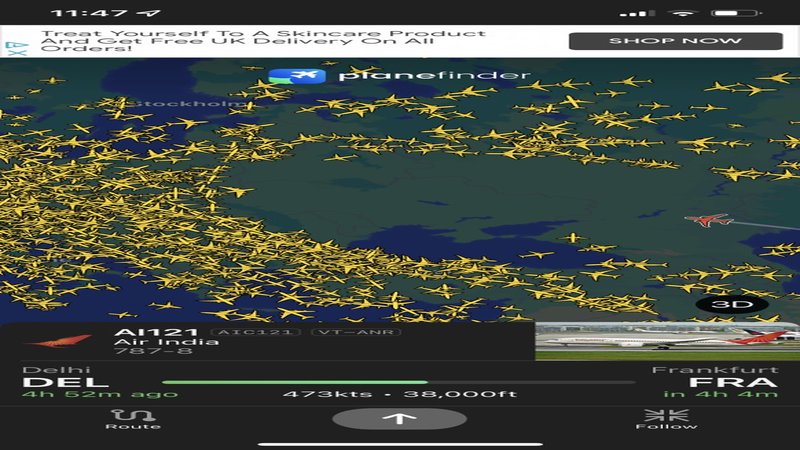Expand flight details with up arrow
The image size is (800, 450).
point(398,418)
